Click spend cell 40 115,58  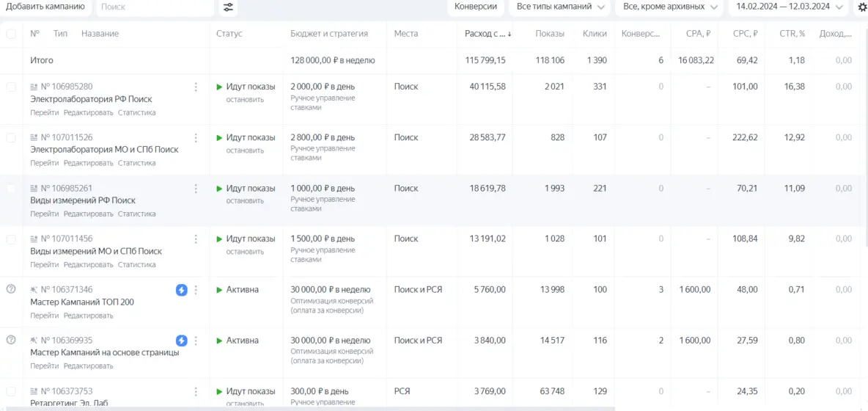pos(488,87)
